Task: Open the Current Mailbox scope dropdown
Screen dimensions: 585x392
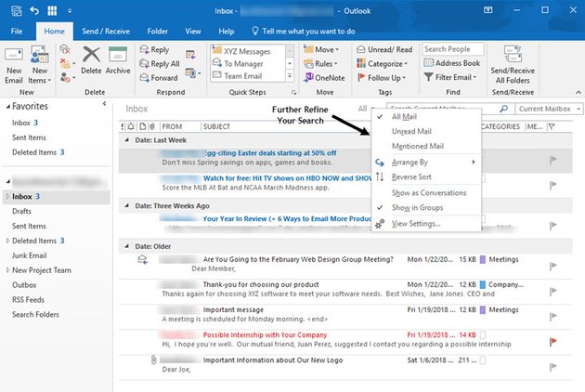Action: pos(544,109)
